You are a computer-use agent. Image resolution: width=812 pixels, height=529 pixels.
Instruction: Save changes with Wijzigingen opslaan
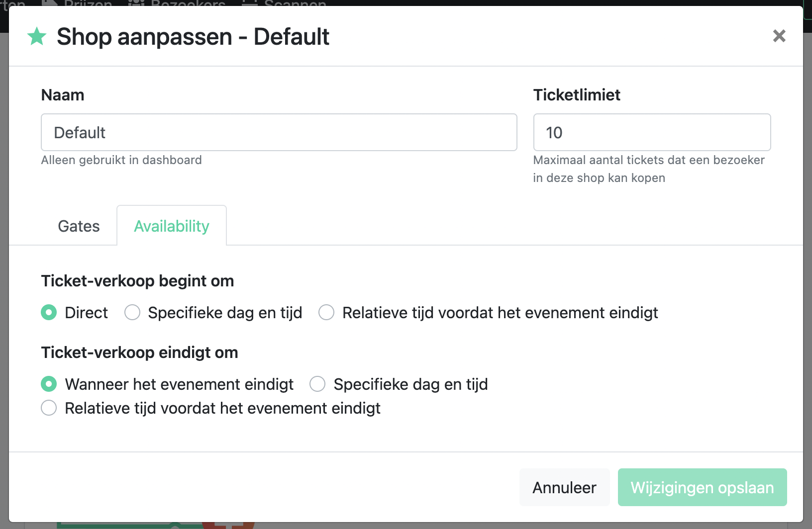click(x=702, y=487)
